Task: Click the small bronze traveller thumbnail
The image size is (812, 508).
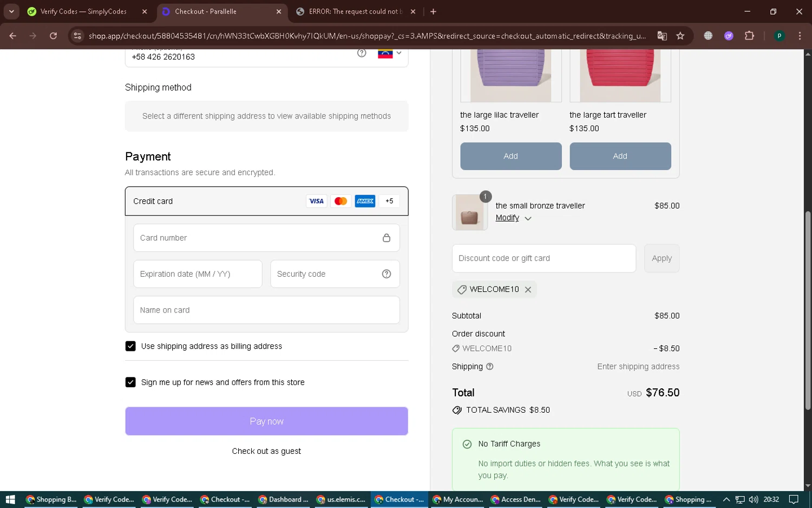Action: (469, 212)
